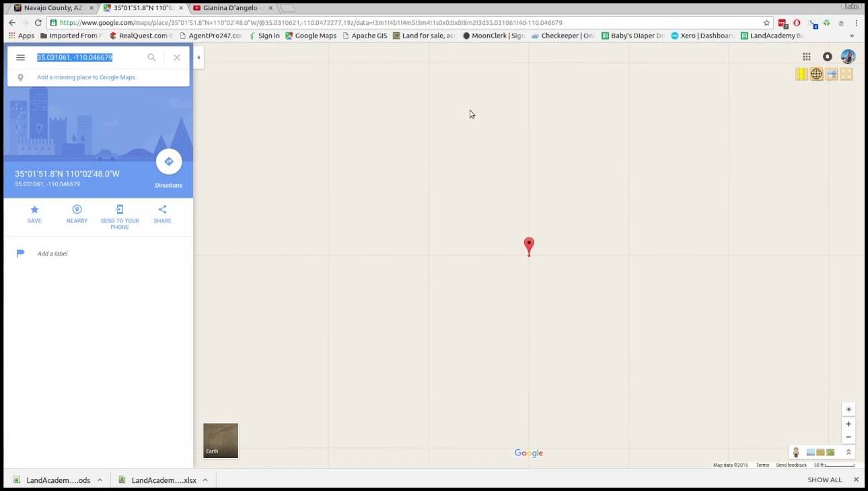The width and height of the screenshot is (868, 491).
Task: Open Apache GIS bookmark
Action: point(365,36)
